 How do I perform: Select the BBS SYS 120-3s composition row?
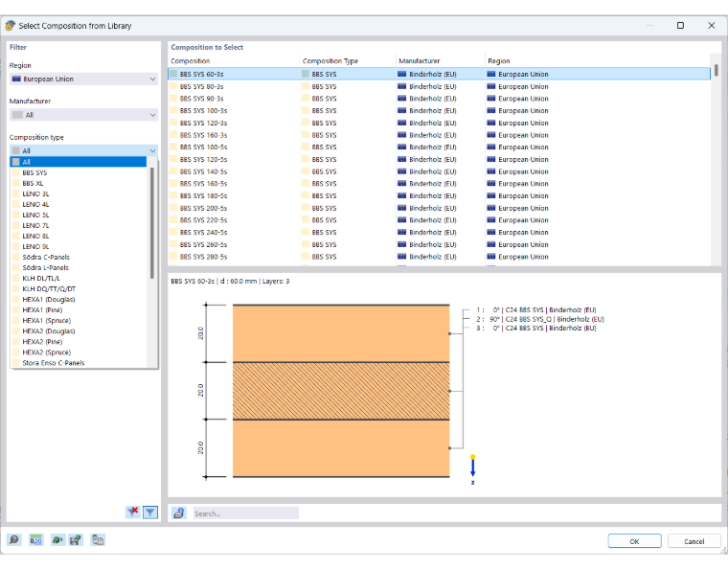pyautogui.click(x=439, y=123)
